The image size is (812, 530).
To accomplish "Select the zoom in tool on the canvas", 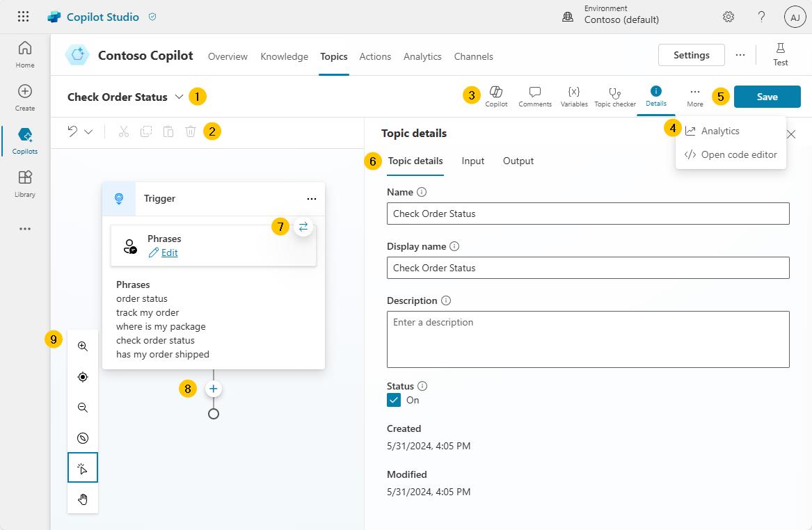I will pos(83,346).
